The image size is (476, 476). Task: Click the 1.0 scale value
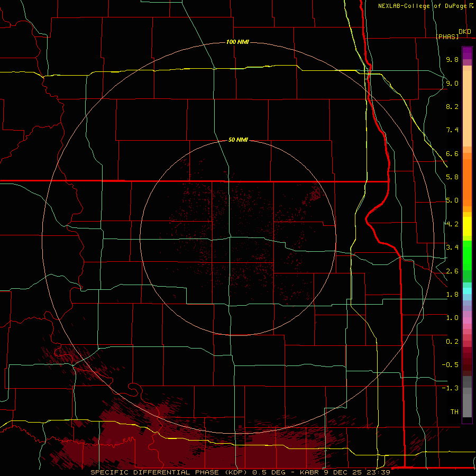click(452, 318)
